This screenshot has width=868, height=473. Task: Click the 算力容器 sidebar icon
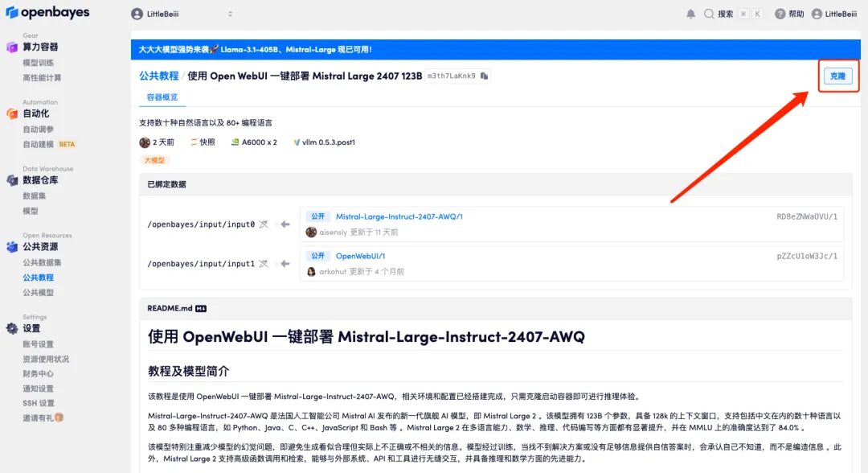click(12, 47)
